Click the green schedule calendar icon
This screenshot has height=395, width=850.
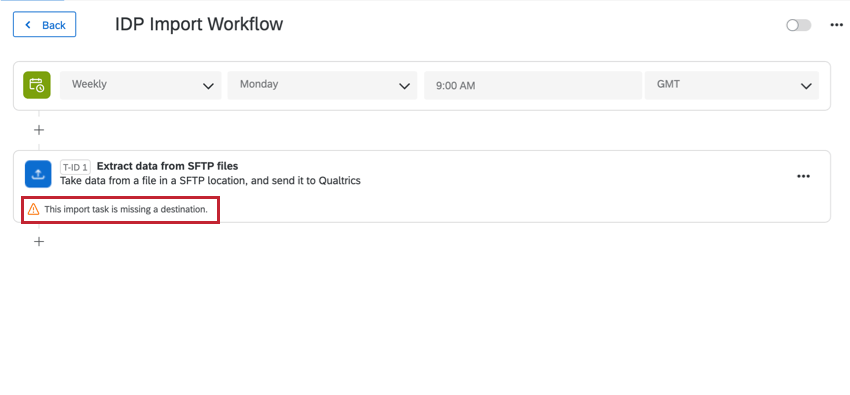tap(37, 85)
